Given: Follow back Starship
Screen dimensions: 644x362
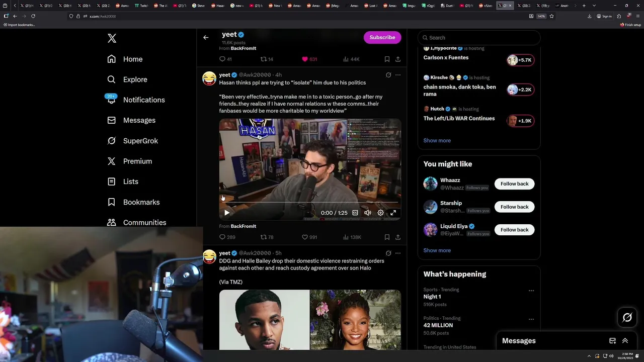Looking at the screenshot, I should [x=514, y=207].
